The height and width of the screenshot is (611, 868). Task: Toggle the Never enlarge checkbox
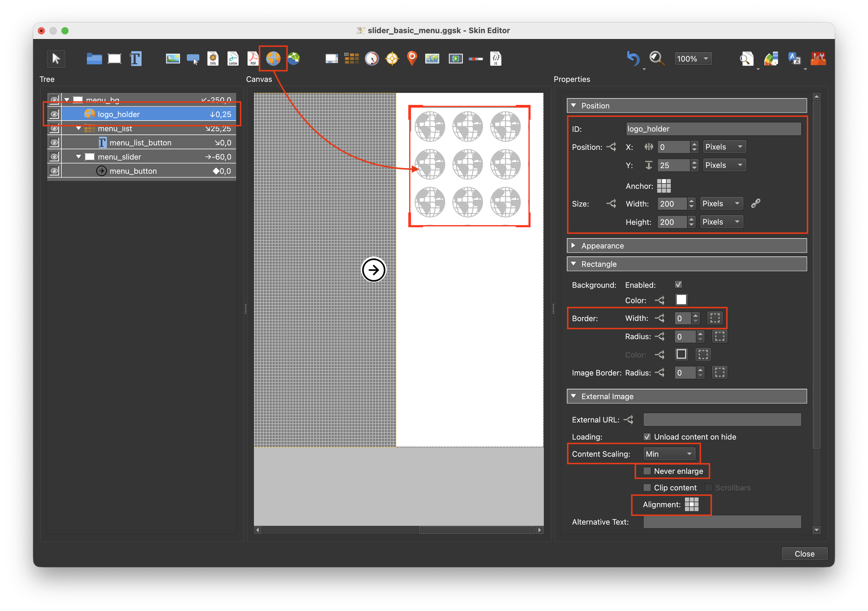click(647, 471)
